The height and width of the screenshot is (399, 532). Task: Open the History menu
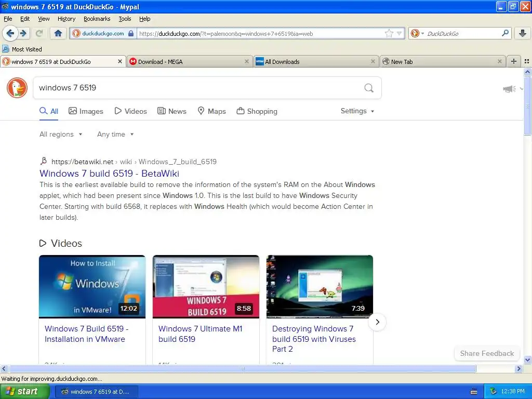pyautogui.click(x=66, y=19)
